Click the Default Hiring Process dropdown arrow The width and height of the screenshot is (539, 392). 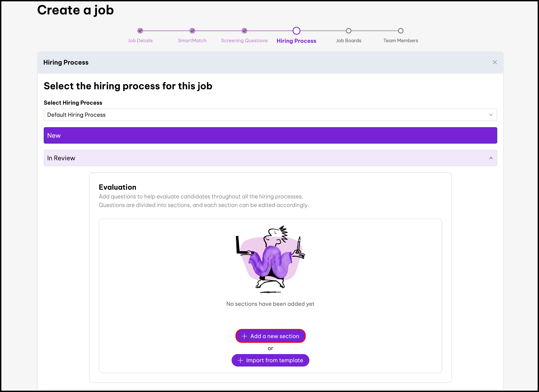pos(491,115)
